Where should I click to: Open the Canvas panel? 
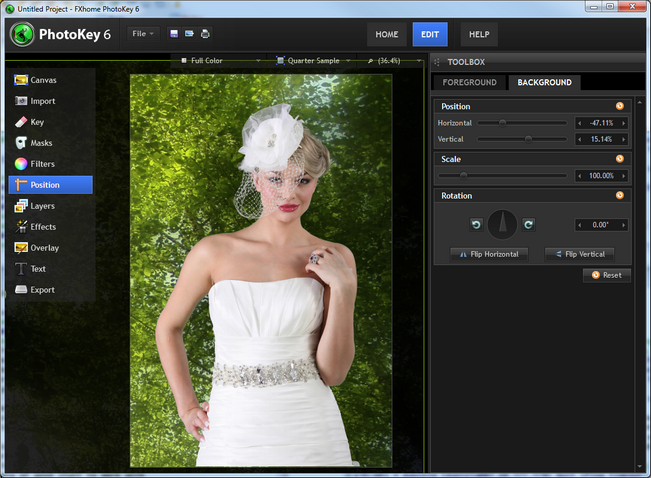click(51, 80)
